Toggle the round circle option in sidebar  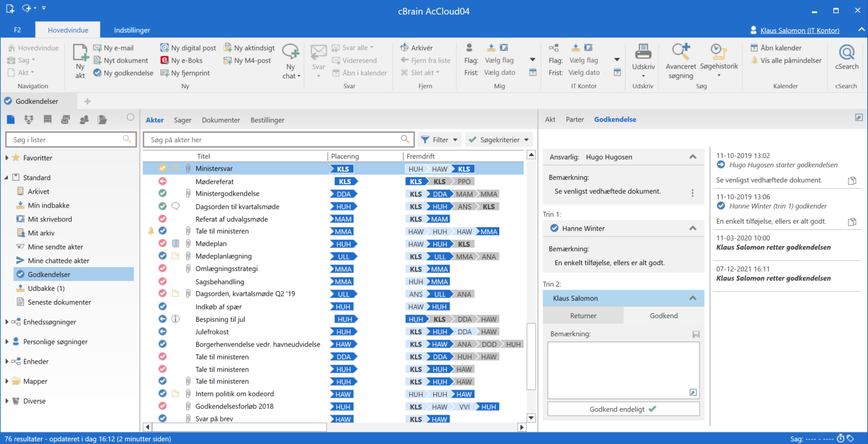pyautogui.click(x=130, y=117)
